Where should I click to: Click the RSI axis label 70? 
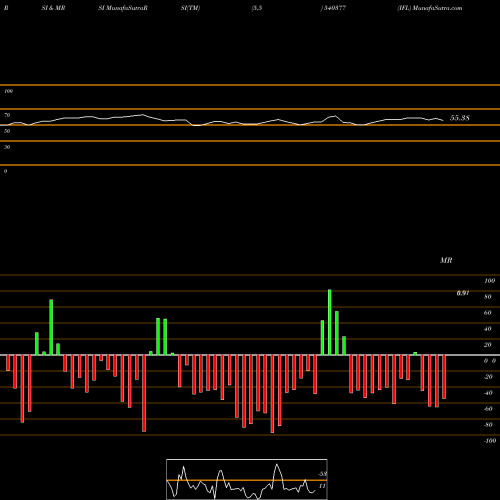(x=7, y=115)
